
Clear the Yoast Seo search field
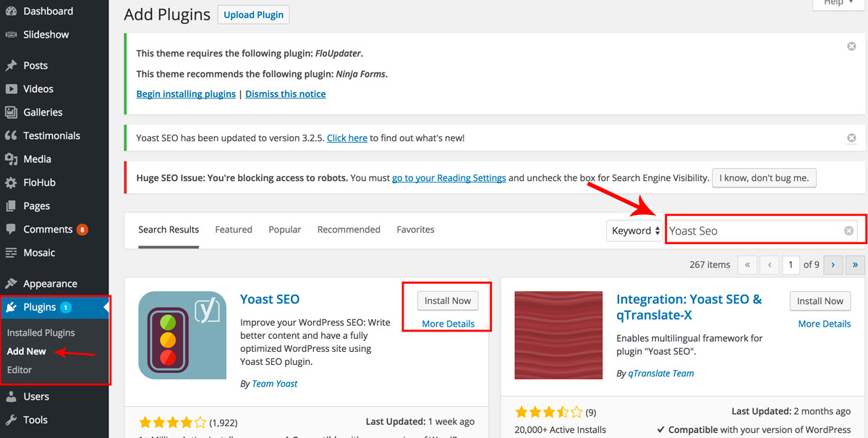(x=849, y=231)
